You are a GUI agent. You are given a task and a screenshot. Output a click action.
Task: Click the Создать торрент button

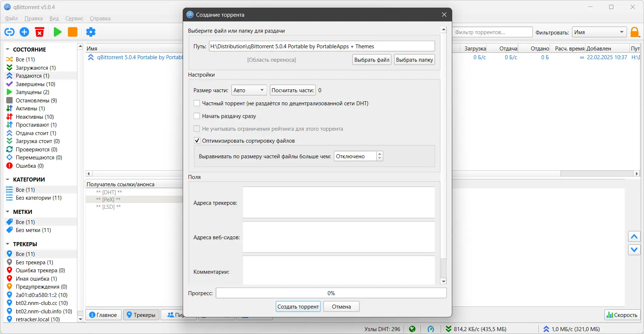point(298,307)
